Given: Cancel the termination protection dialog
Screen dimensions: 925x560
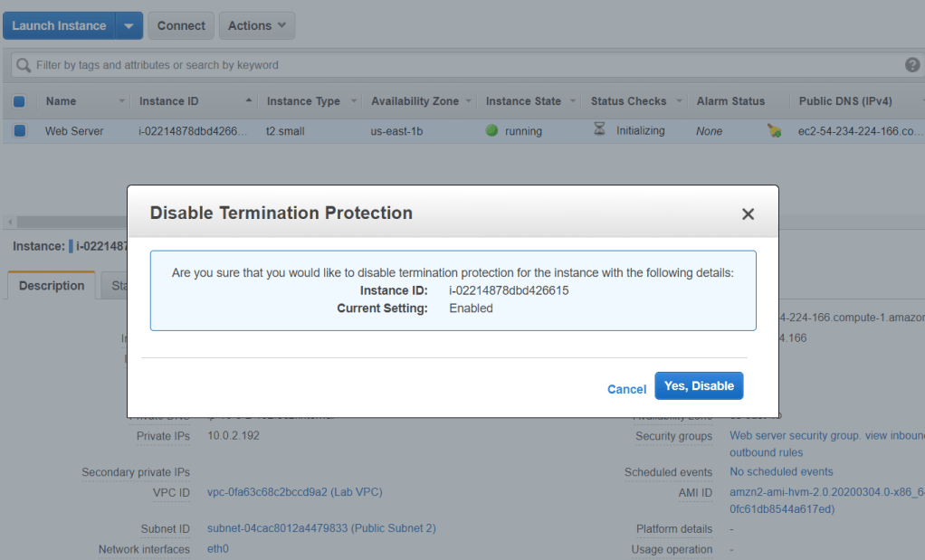Looking at the screenshot, I should point(626,389).
